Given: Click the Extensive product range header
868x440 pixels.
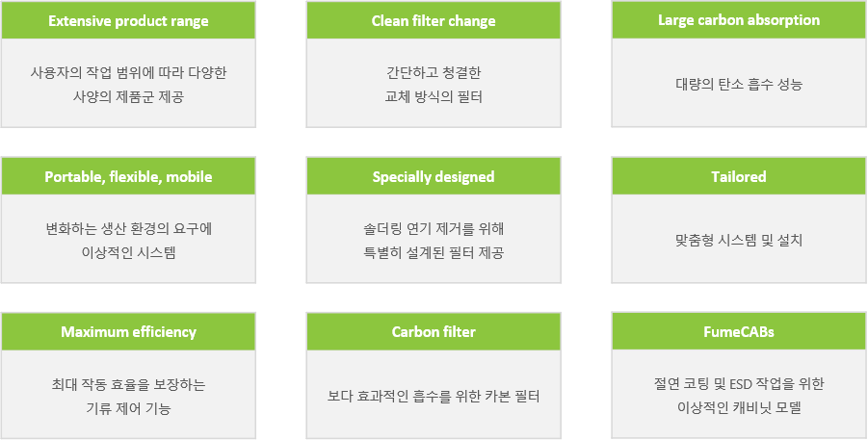Looking at the screenshot, I should [128, 20].
